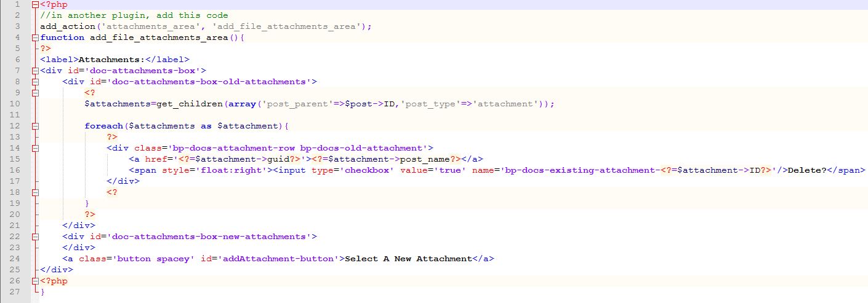Click line number 25 in the margin

tap(15, 270)
